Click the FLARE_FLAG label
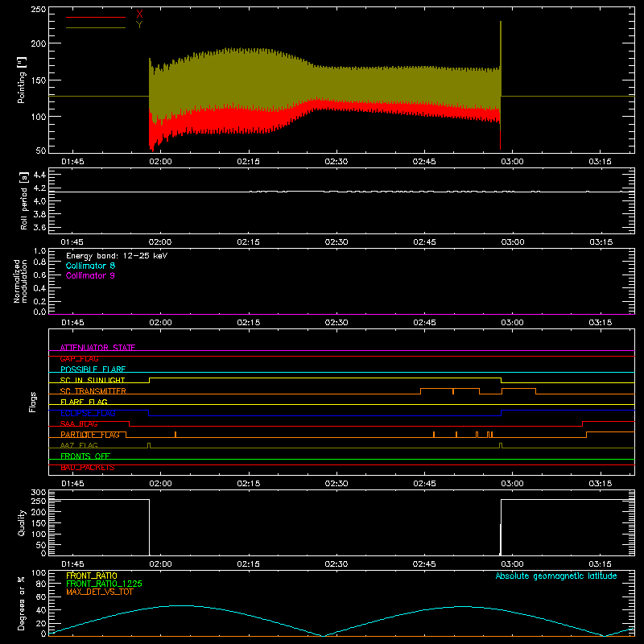Image resolution: width=644 pixels, height=644 pixels. tap(84, 402)
